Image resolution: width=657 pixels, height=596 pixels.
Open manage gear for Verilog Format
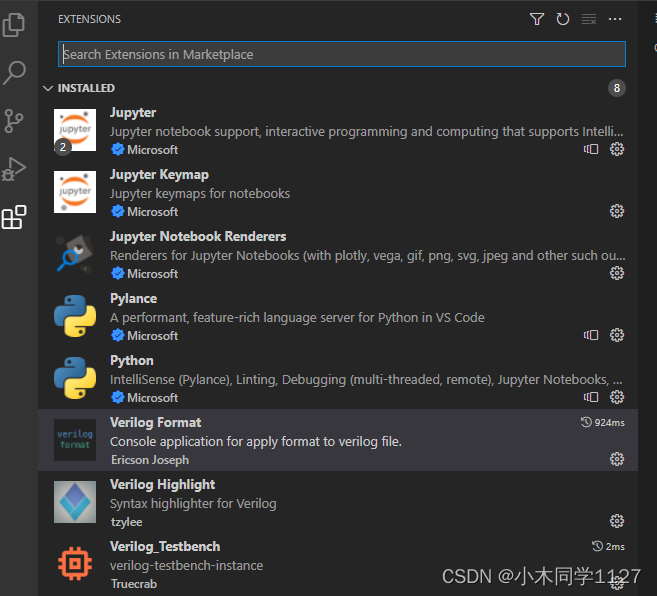point(616,459)
